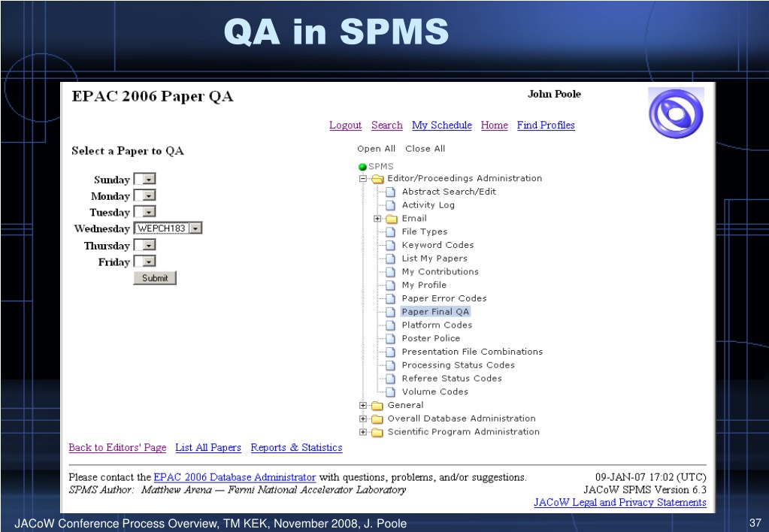Click the Abstract Search/Edit page icon
Viewport: 769px width, 532px height.
coord(390,192)
